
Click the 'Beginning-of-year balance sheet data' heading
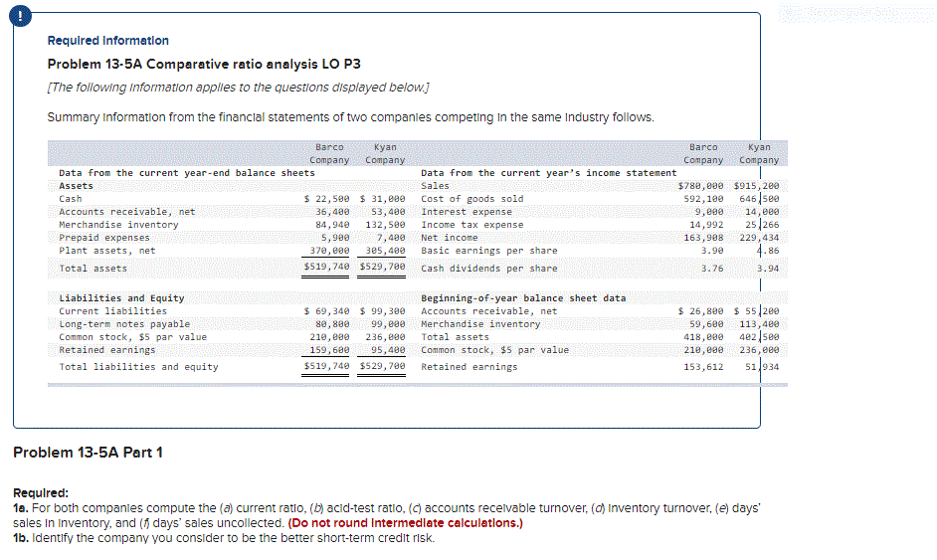pos(523,297)
